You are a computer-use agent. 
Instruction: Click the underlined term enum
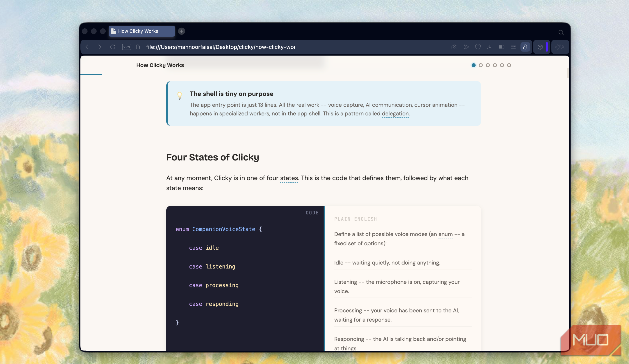point(445,234)
